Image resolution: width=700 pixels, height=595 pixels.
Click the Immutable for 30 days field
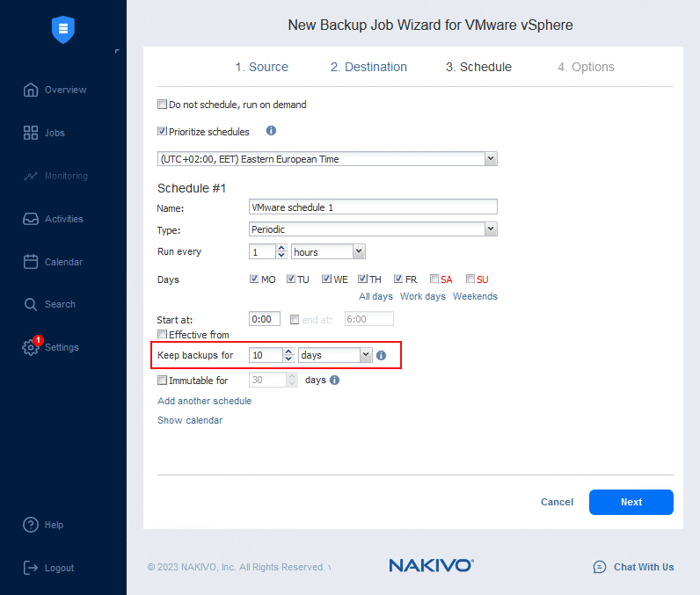pos(268,380)
